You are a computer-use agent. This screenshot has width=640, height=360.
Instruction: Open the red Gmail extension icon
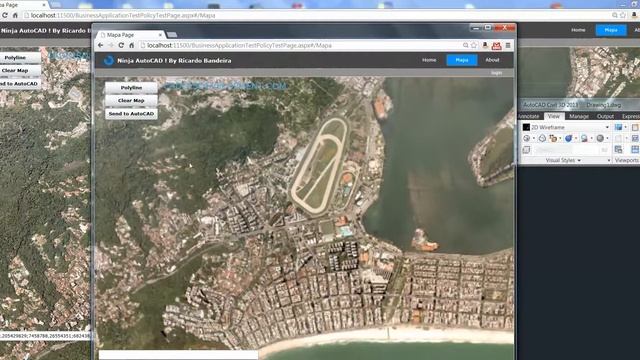(x=496, y=46)
